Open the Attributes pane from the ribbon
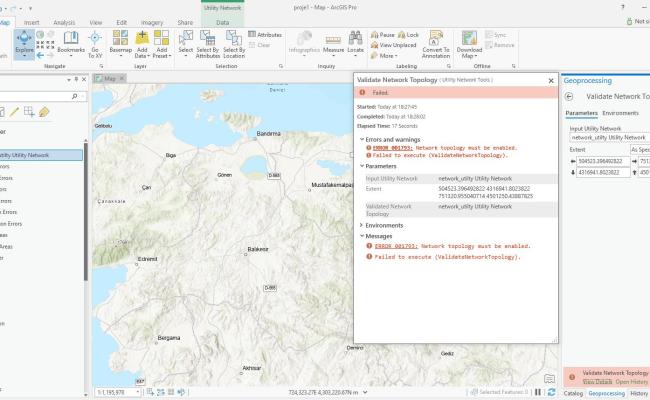Screen dimensions: 650x400 (x=265, y=35)
